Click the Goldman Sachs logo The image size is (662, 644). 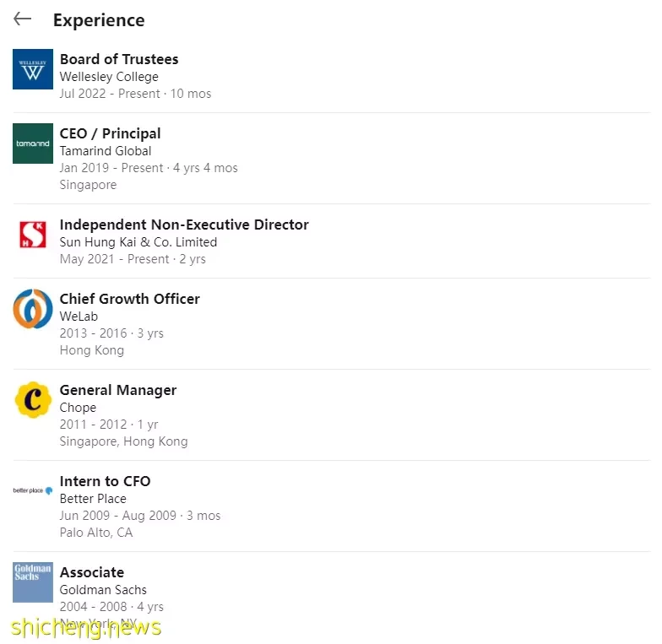click(33, 582)
